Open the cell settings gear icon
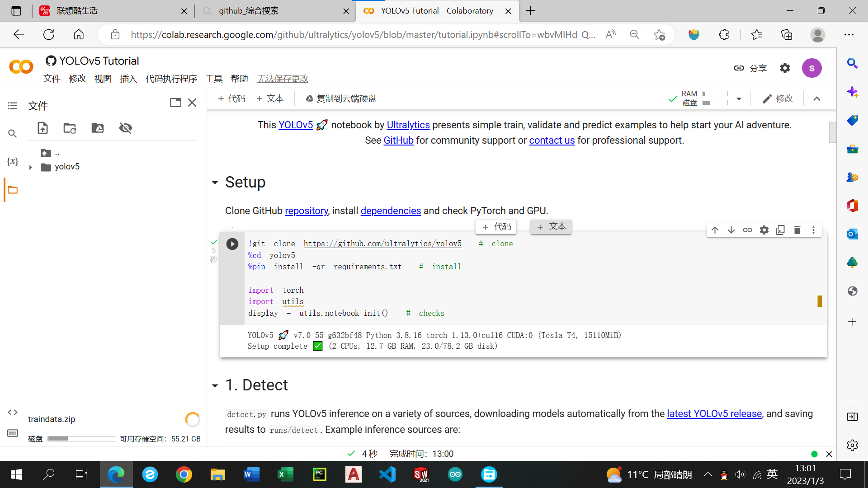868x488 pixels. pyautogui.click(x=764, y=230)
